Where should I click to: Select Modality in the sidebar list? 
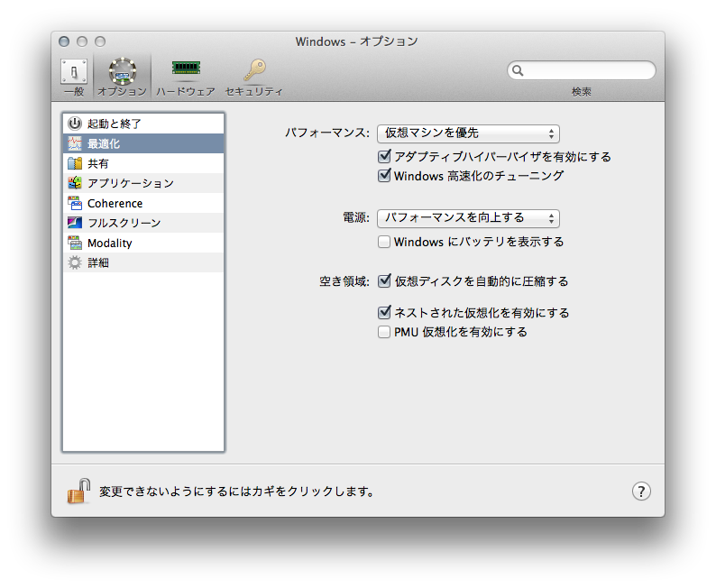point(143,243)
